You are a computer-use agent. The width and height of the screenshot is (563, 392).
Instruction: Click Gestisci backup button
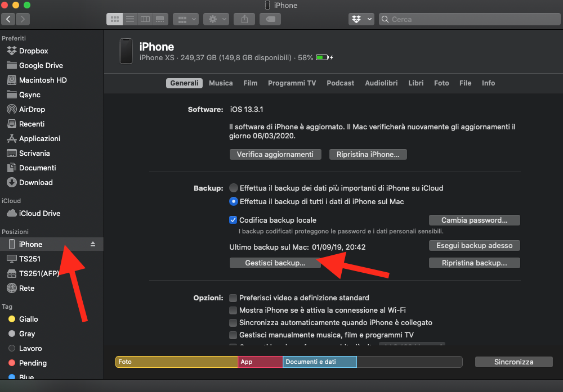[x=275, y=263]
